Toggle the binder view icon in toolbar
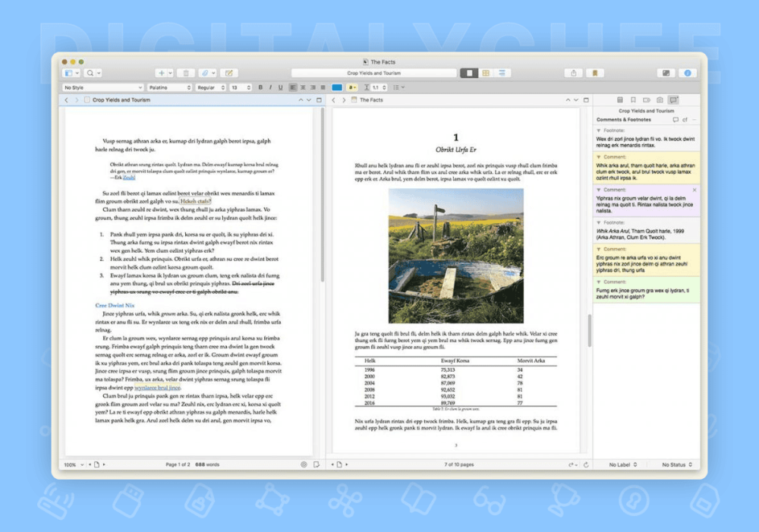 coord(69,73)
